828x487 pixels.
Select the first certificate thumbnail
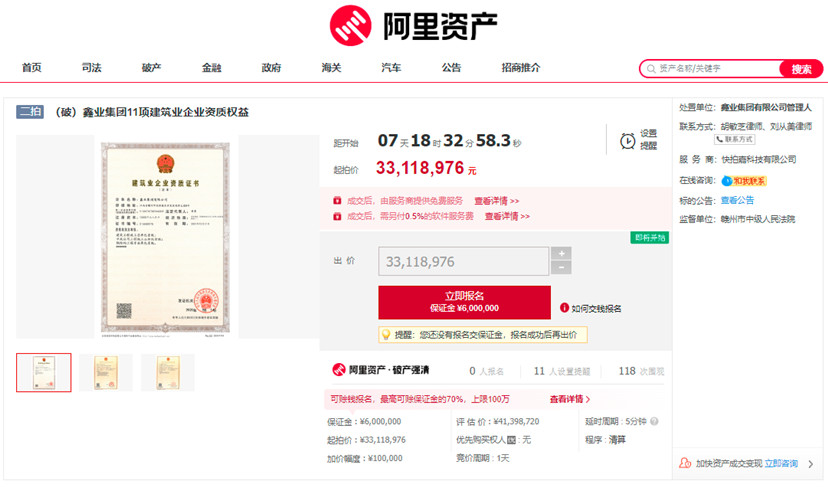pyautogui.click(x=43, y=372)
